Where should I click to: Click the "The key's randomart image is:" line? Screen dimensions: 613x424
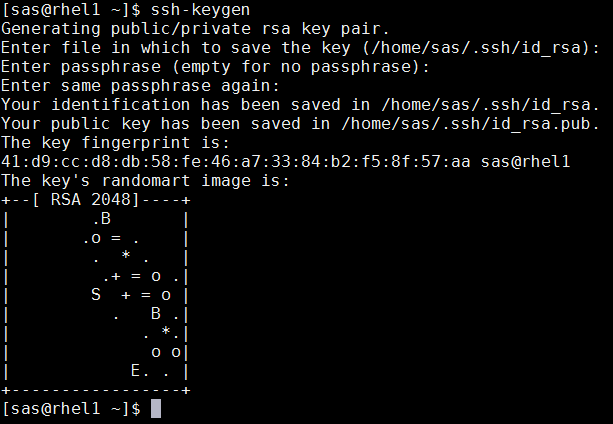tap(145, 181)
